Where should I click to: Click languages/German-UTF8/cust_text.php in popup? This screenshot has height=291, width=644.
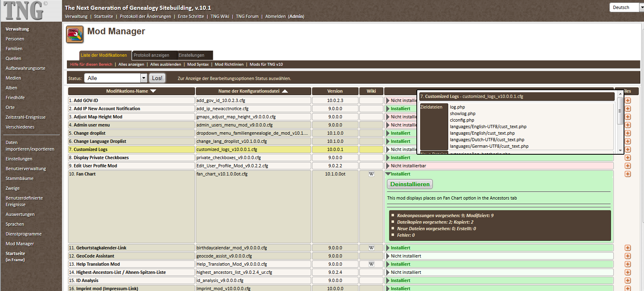click(489, 146)
